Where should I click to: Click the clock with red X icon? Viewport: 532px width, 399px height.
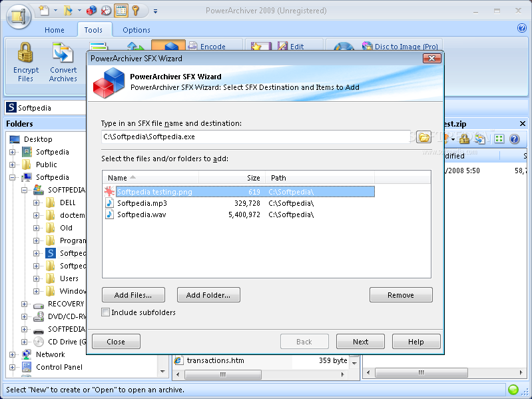pyautogui.click(x=106, y=11)
